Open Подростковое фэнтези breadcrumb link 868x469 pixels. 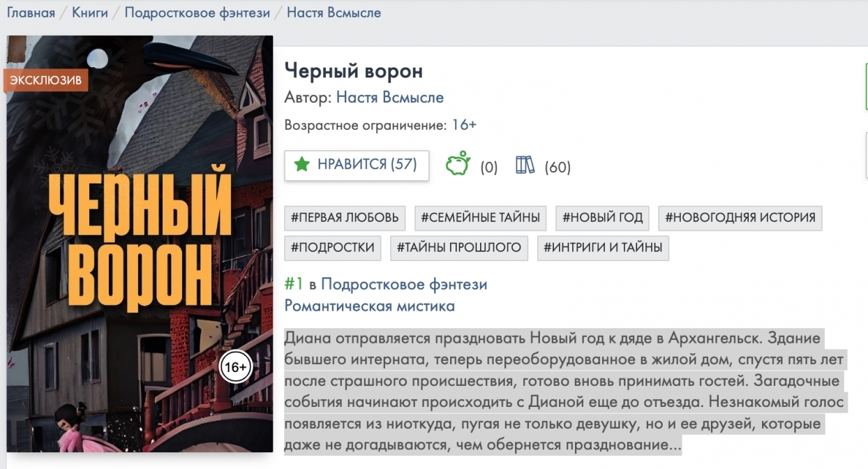click(197, 13)
